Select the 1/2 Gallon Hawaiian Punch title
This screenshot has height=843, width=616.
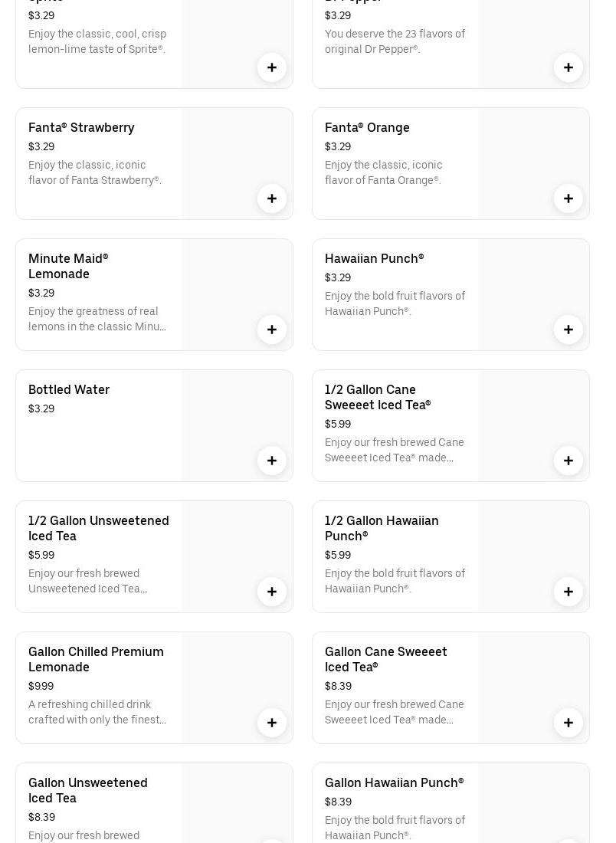(x=382, y=528)
